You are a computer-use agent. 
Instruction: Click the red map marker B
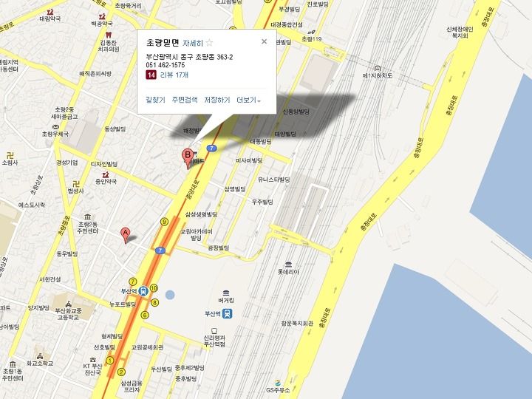point(187,158)
